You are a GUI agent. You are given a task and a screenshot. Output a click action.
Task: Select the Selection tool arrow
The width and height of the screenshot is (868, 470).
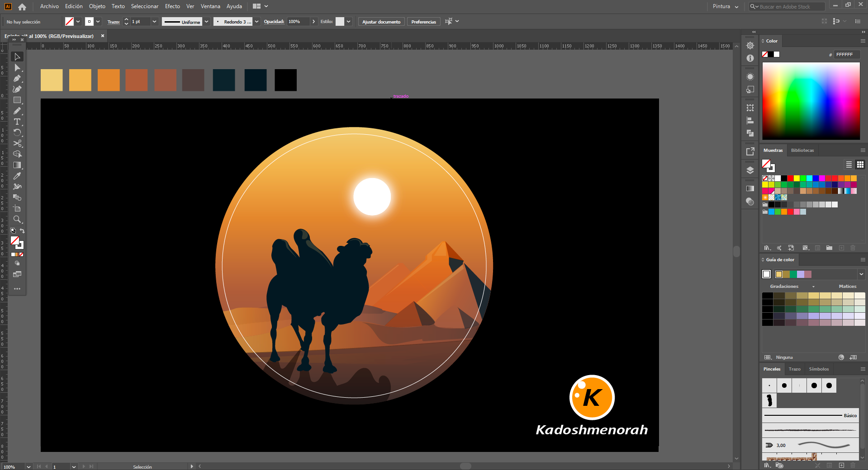17,56
